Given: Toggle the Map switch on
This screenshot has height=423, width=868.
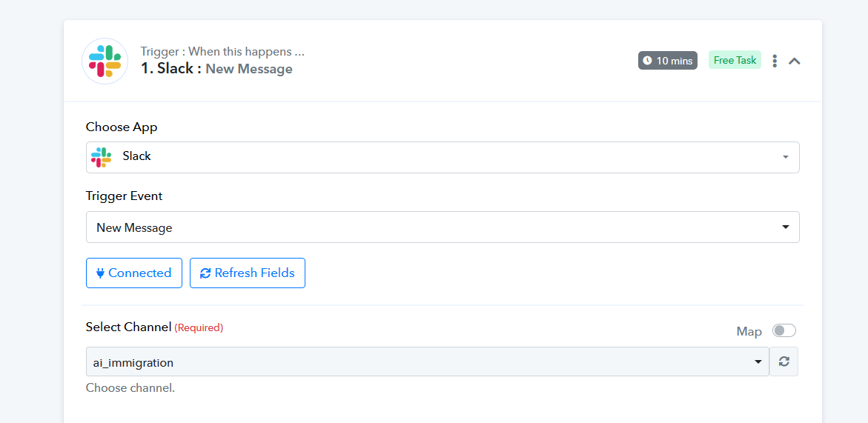Looking at the screenshot, I should 784,330.
